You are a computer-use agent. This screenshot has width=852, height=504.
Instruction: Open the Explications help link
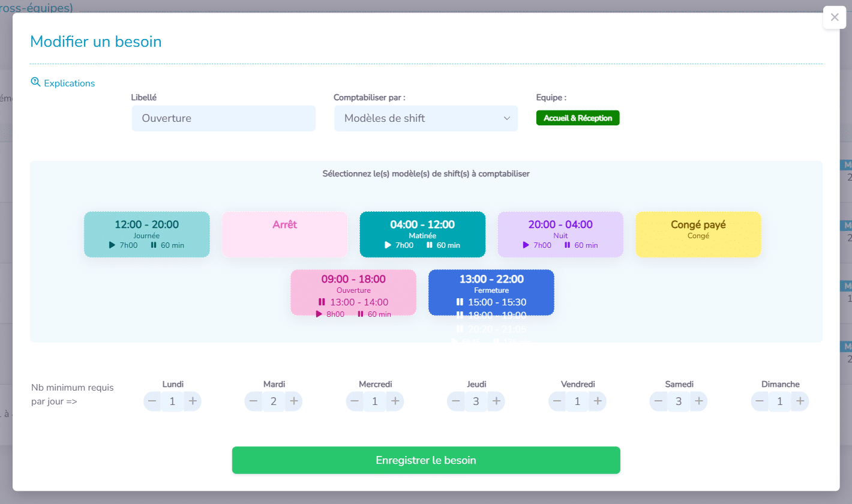click(x=63, y=83)
